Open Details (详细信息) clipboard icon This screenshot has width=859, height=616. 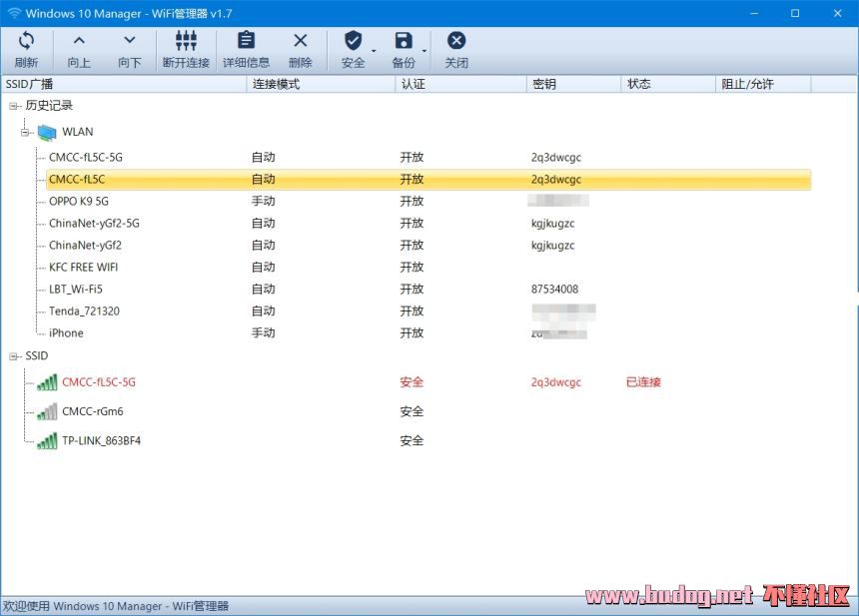[x=246, y=41]
